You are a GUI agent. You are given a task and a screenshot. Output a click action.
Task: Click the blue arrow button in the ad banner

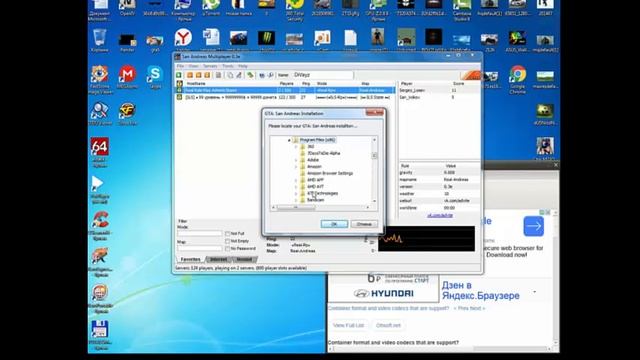point(533,226)
